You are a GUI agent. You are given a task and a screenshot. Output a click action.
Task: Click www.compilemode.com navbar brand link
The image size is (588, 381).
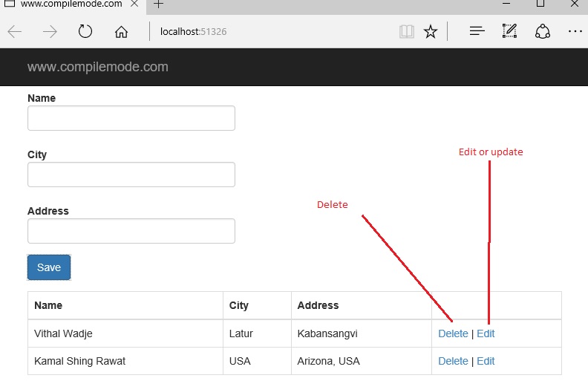click(98, 68)
